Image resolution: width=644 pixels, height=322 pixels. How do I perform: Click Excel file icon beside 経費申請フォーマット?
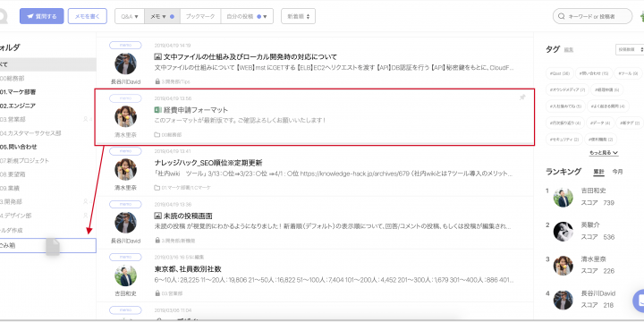[157, 110]
